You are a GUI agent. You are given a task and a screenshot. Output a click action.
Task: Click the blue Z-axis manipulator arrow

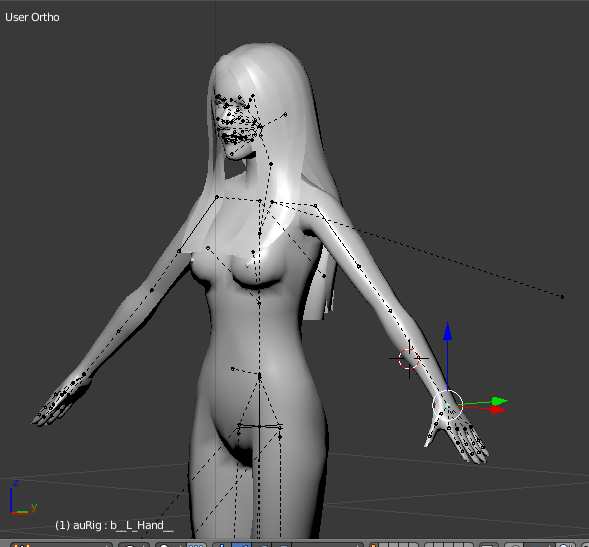coord(447,332)
